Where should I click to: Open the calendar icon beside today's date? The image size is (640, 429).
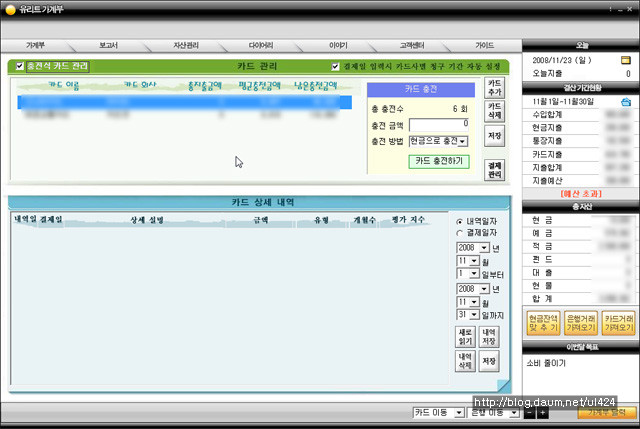[625, 60]
